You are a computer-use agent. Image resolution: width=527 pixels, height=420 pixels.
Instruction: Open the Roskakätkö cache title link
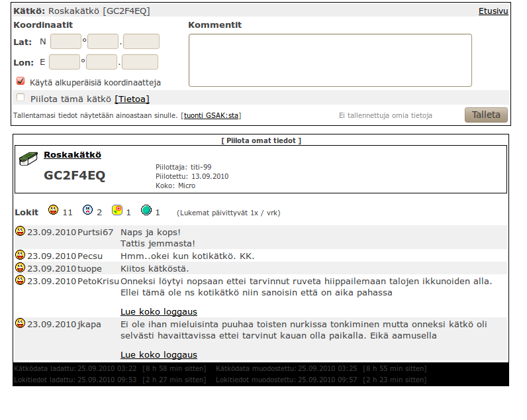[x=72, y=154]
